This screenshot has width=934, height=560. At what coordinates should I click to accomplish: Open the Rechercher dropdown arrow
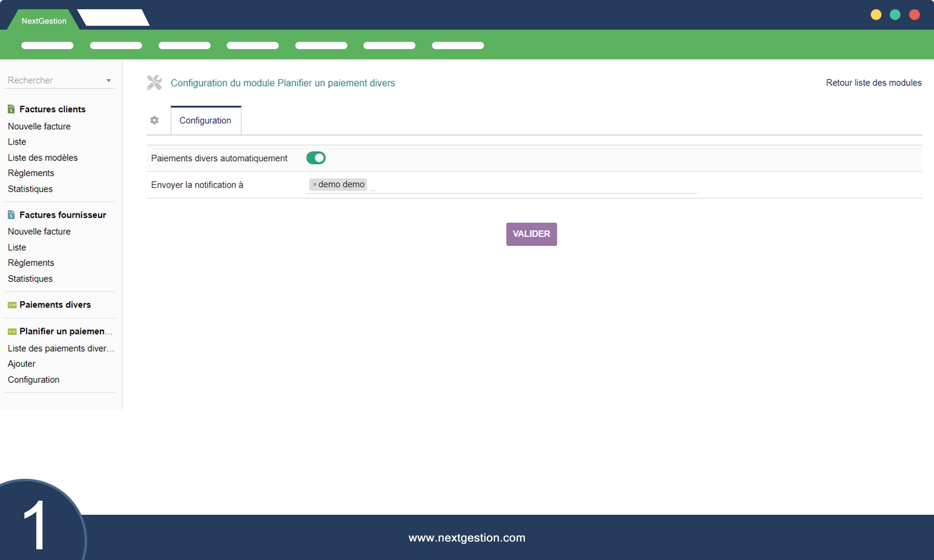pos(108,81)
